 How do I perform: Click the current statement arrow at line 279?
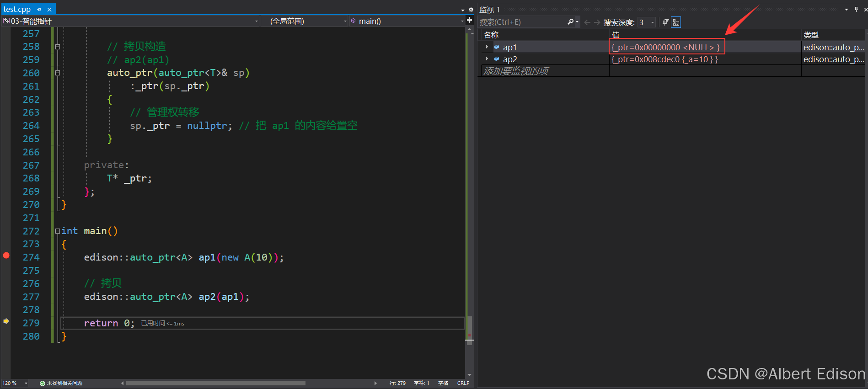click(6, 321)
